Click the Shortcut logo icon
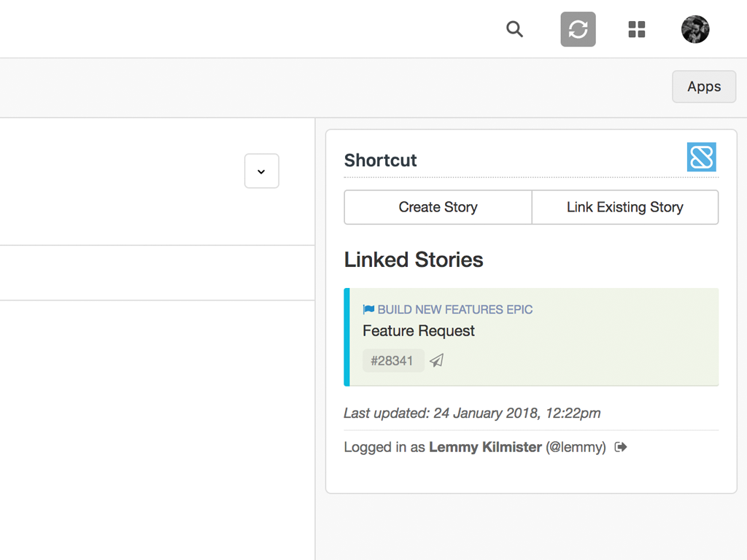Image resolution: width=747 pixels, height=560 pixels. (x=701, y=157)
